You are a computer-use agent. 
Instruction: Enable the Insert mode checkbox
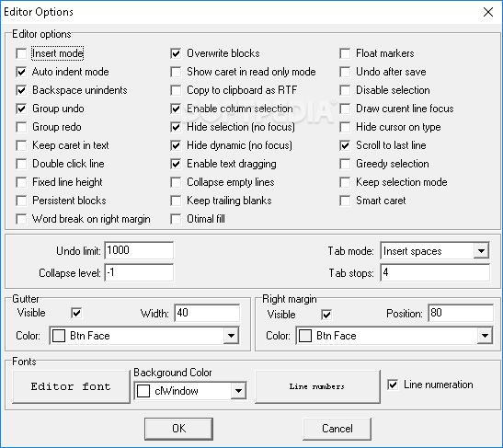pyautogui.click(x=21, y=53)
